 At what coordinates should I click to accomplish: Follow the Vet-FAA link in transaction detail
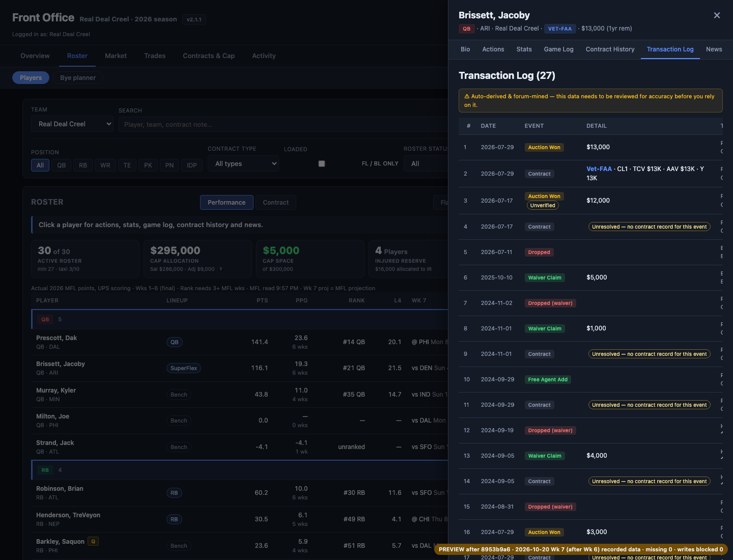tap(599, 169)
